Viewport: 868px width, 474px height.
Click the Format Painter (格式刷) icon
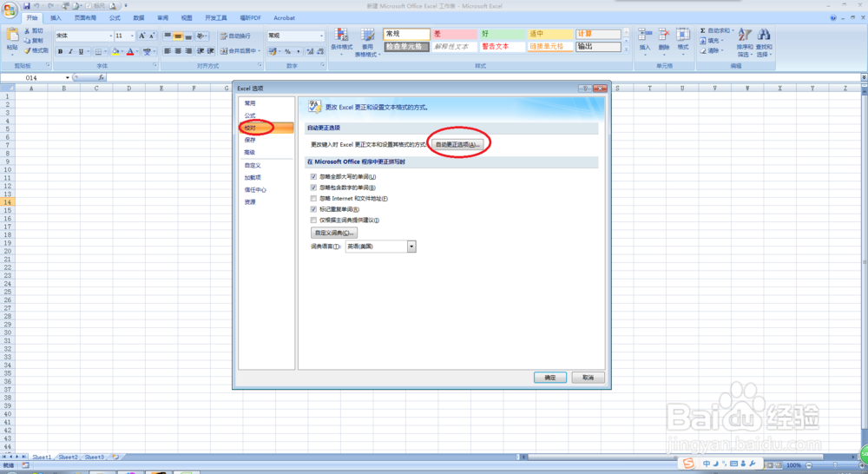coord(27,50)
